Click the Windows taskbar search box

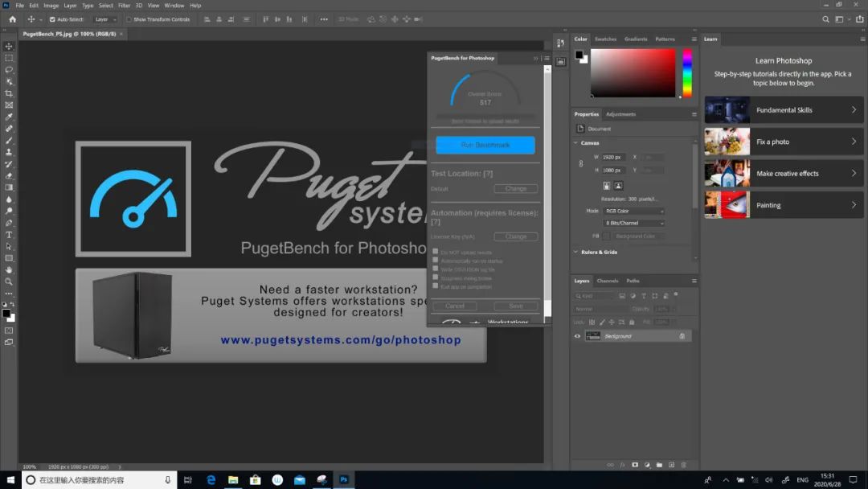[x=100, y=480]
